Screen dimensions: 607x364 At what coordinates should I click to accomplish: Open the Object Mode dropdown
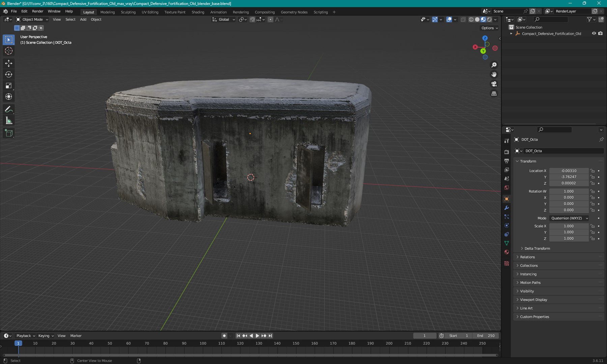point(32,20)
